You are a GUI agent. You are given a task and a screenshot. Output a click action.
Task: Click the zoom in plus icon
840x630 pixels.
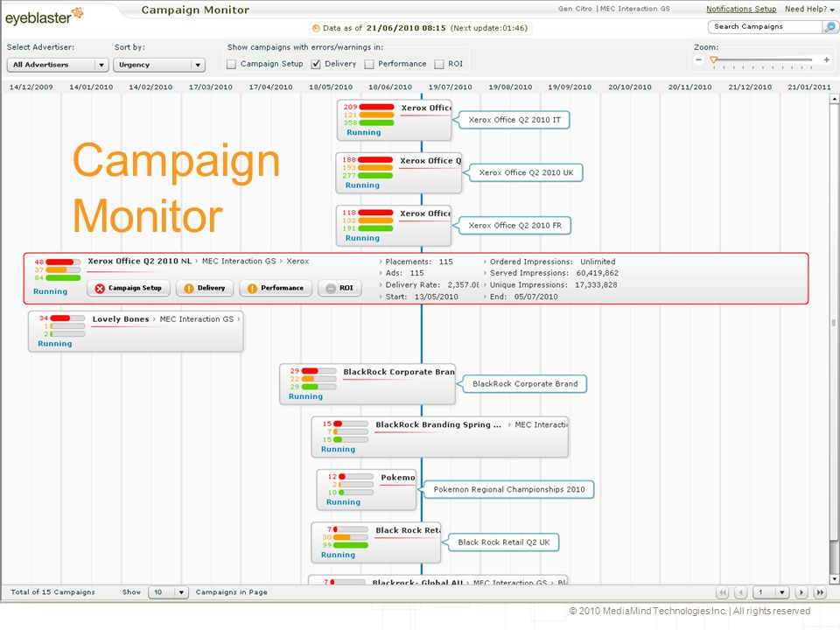[x=827, y=60]
